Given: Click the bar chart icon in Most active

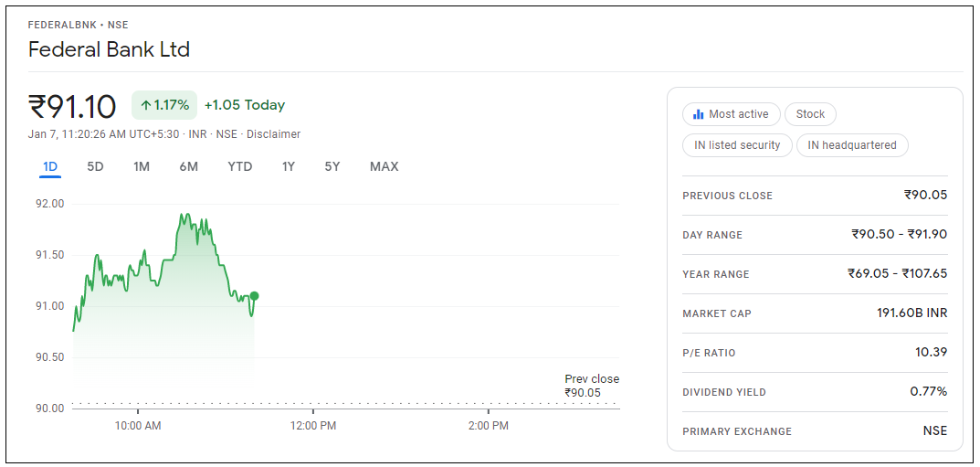Looking at the screenshot, I should click(698, 114).
